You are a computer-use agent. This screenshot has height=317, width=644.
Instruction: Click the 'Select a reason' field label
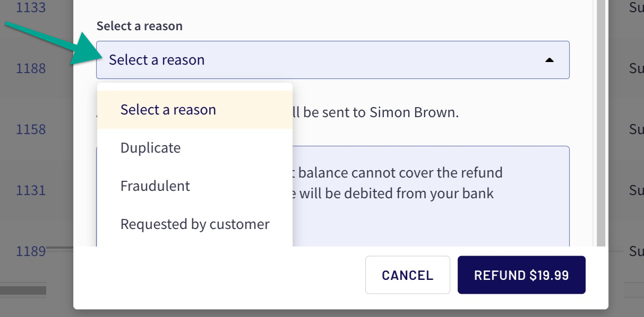[140, 26]
